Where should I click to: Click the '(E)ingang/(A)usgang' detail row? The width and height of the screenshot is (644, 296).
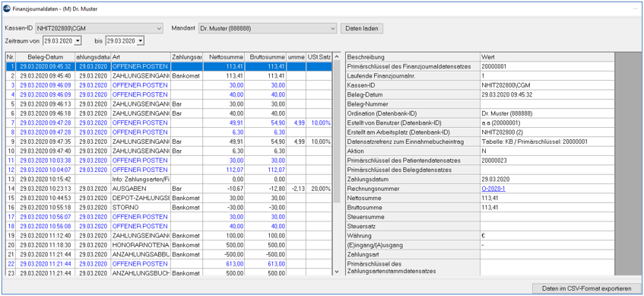[x=480, y=245]
